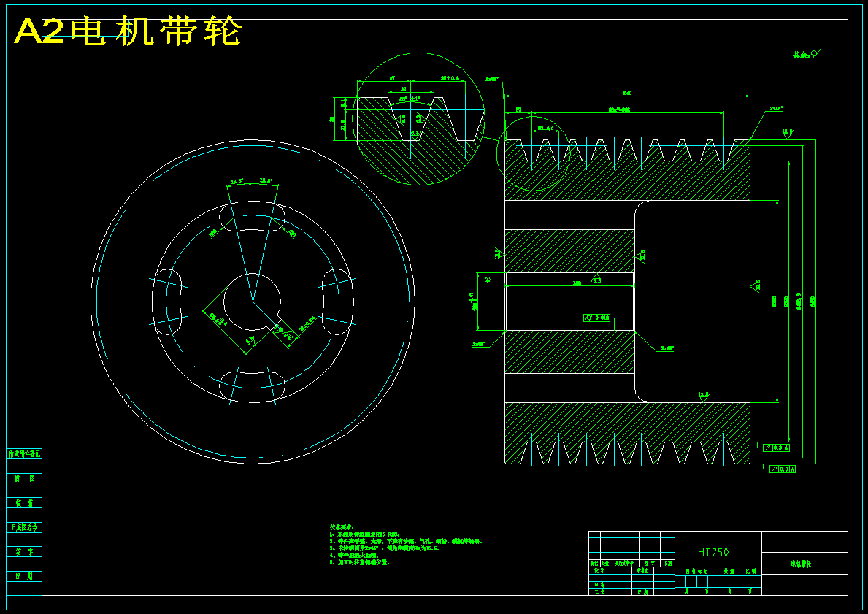This screenshot has width=868, height=614.
Task: Click the '2×45°' chamfer label at top right
Action: click(x=775, y=109)
